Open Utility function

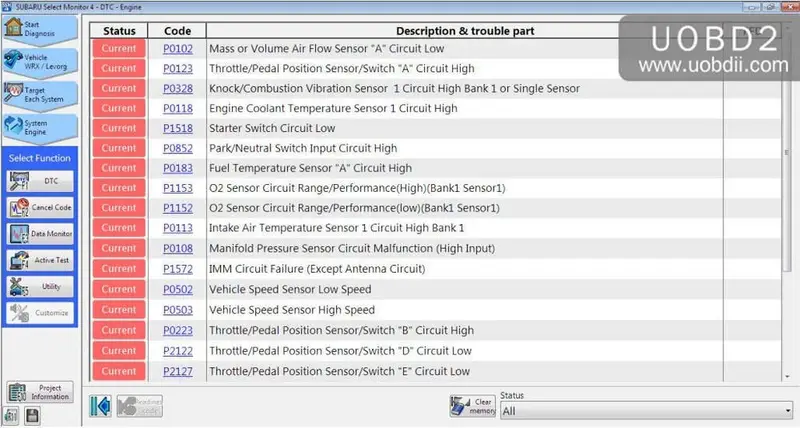[x=40, y=287]
